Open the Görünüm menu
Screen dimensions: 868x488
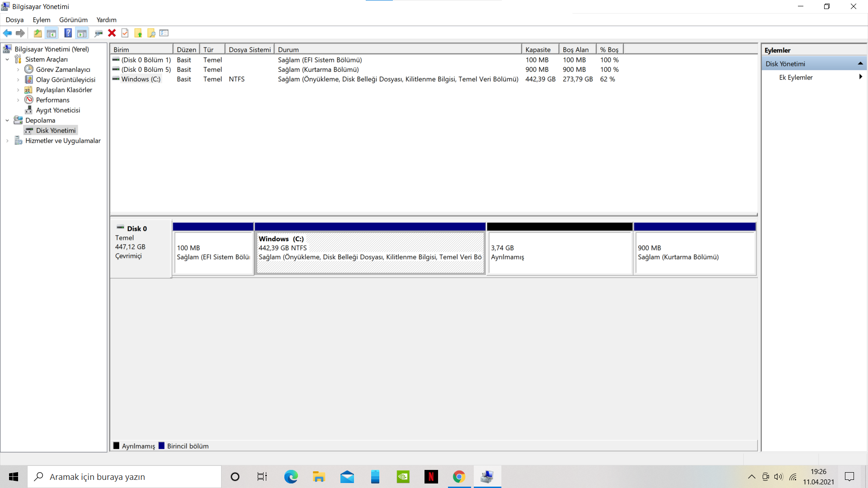tap(73, 20)
